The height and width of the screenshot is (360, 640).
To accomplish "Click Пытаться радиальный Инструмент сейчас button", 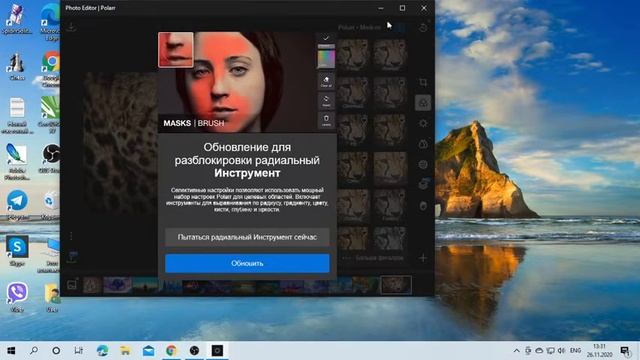I will pos(247,237).
